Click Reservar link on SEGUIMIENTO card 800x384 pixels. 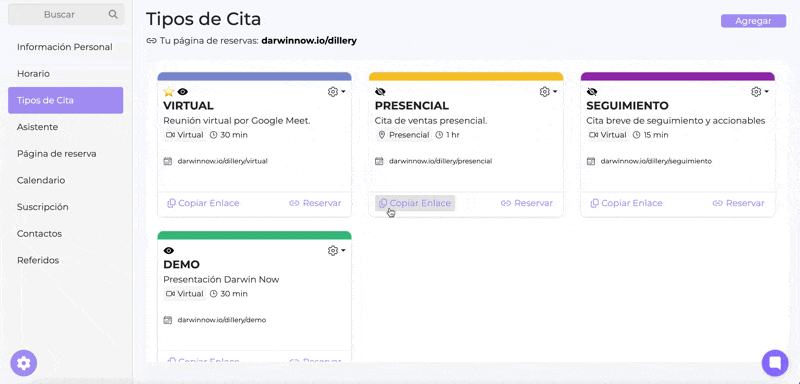pyautogui.click(x=738, y=203)
